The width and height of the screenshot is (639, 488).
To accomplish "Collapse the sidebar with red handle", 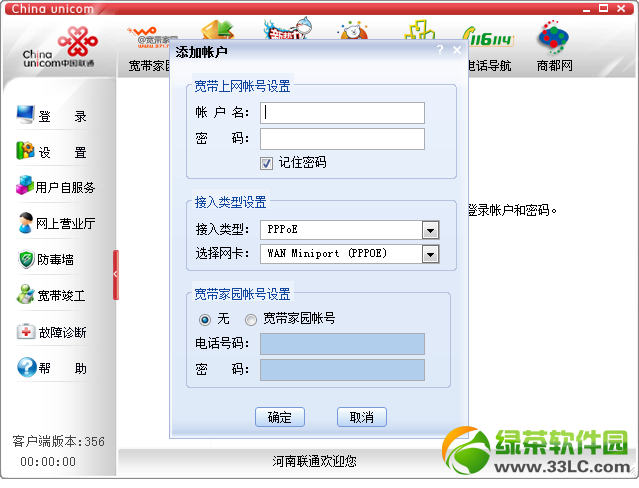I will coord(116,275).
